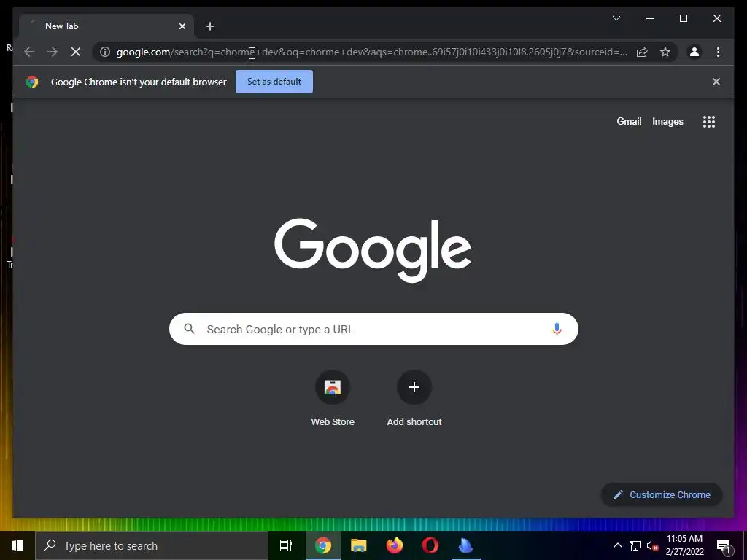Start voice search with the microphone

[x=557, y=329]
